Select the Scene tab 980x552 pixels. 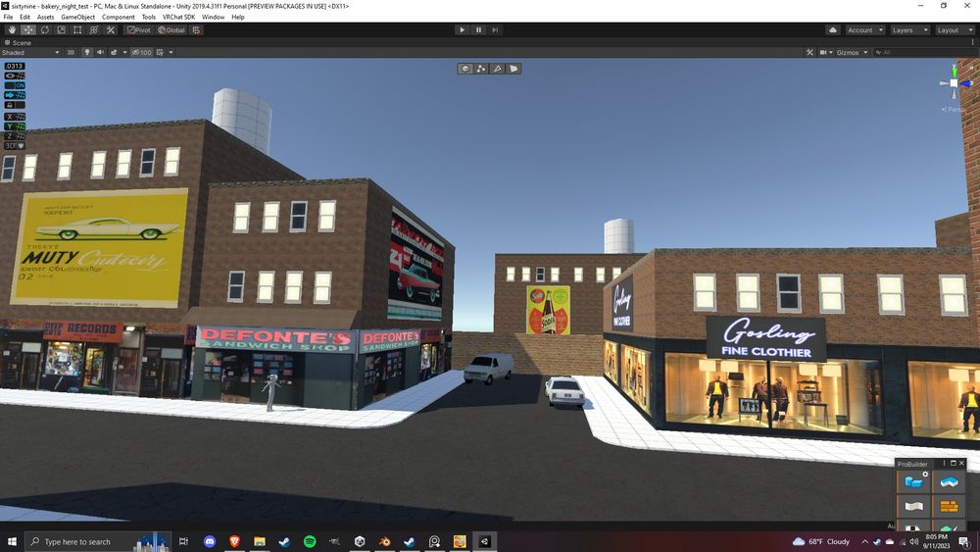tap(18, 42)
